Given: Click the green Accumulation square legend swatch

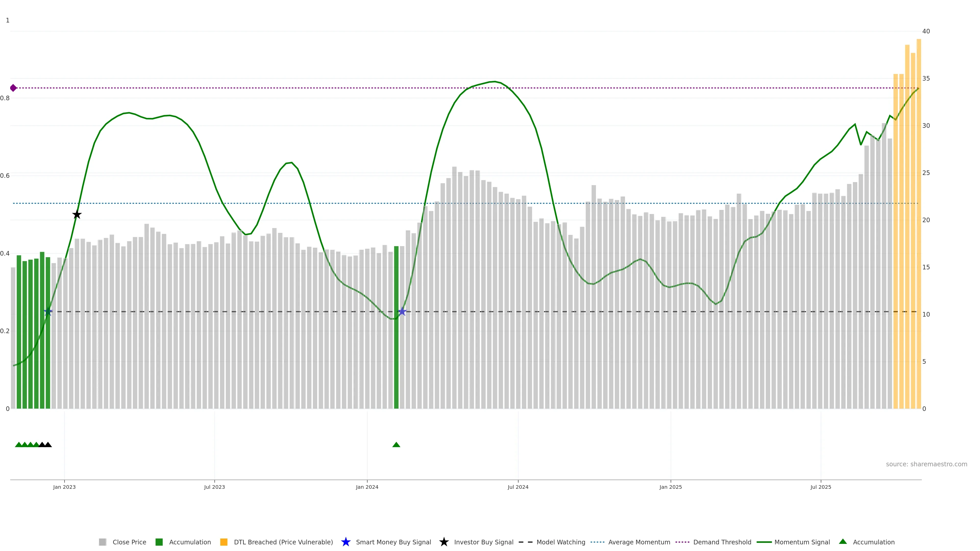Looking at the screenshot, I should pos(159,542).
